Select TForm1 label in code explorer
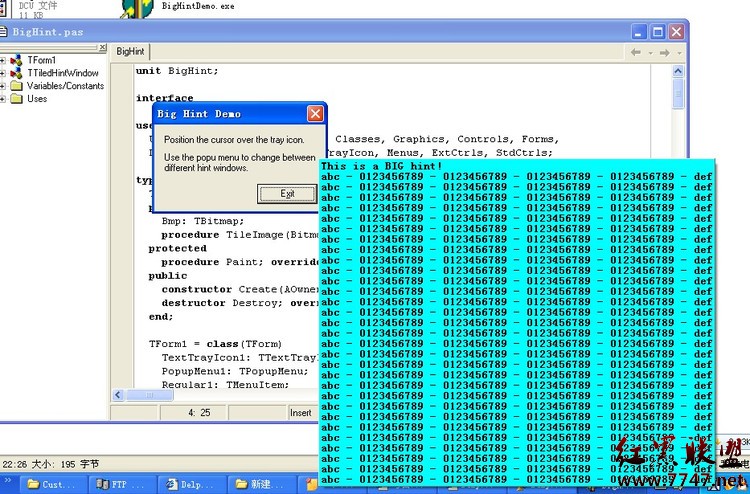Viewport: 750px width, 494px height. [x=42, y=60]
